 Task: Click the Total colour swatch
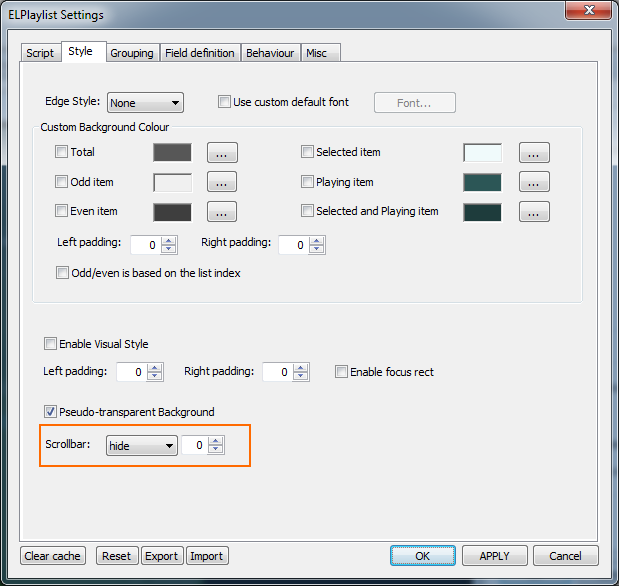pos(173,152)
